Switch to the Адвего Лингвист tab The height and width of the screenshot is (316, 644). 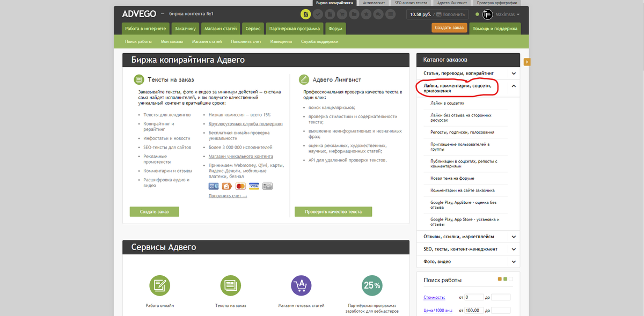(451, 3)
